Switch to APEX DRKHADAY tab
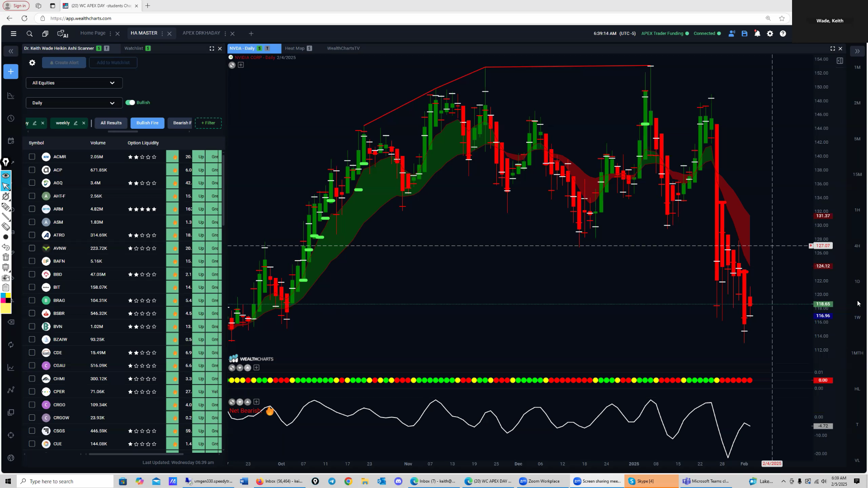Image resolution: width=868 pixels, height=488 pixels. [201, 33]
